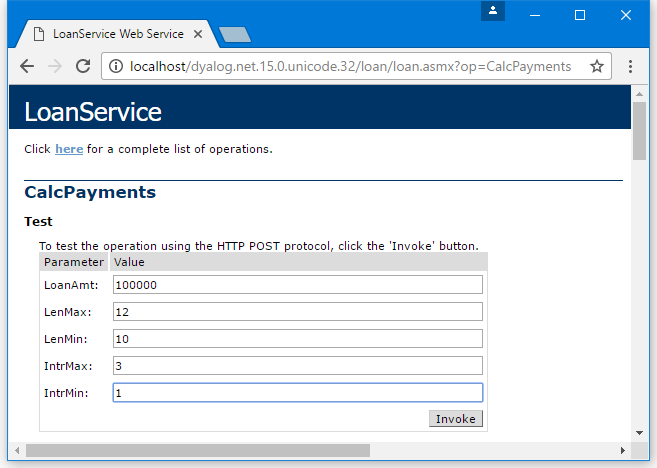657x468 pixels.
Task: Click the site information icon
Action: 114,66
